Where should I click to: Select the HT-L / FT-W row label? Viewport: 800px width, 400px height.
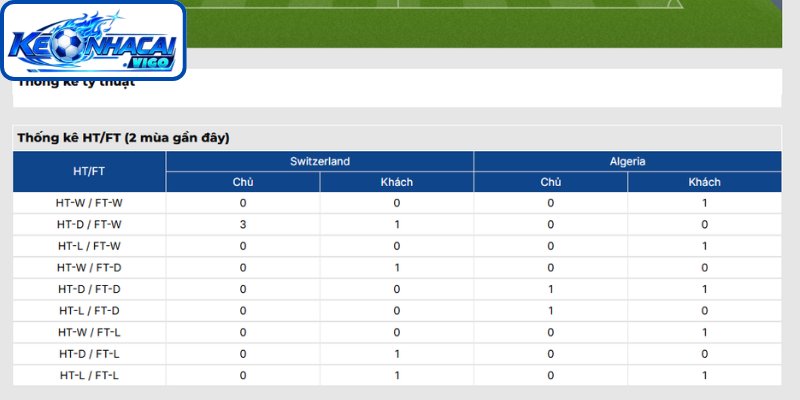[x=89, y=246]
